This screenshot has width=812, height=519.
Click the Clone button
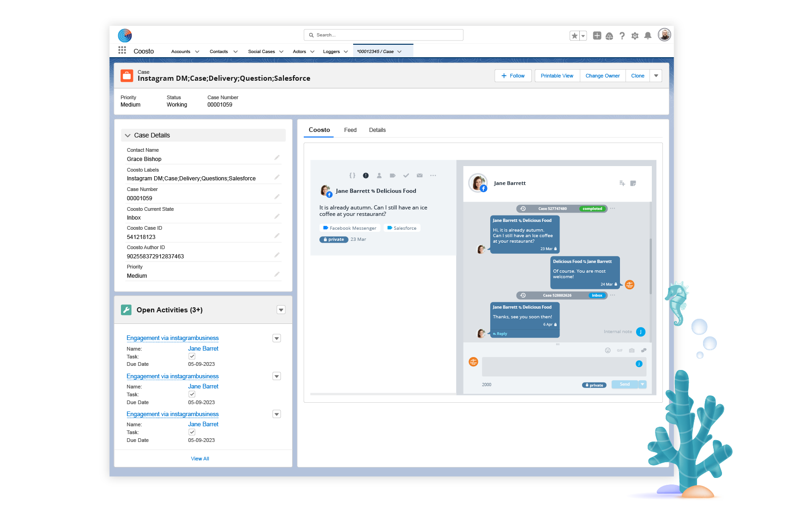point(638,76)
